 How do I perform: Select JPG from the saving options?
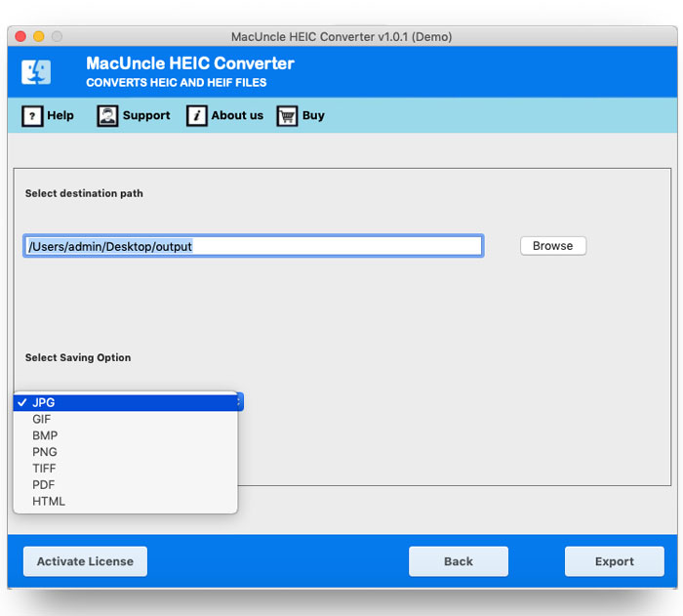44,402
